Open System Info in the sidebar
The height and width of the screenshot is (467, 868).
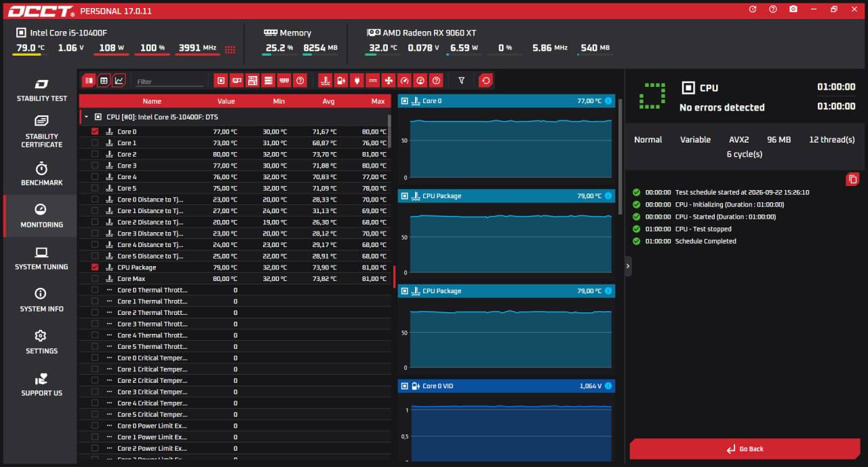(x=41, y=300)
